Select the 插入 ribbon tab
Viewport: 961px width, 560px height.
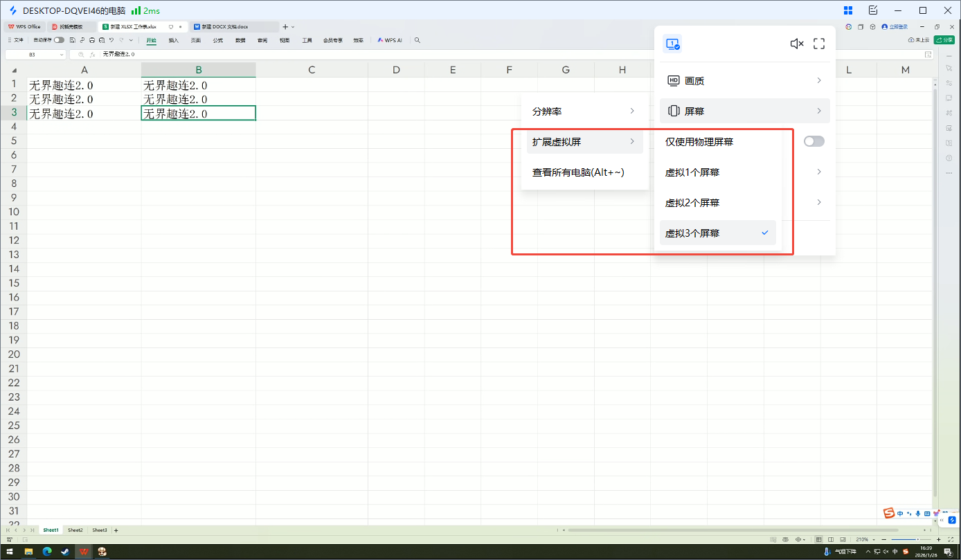173,40
